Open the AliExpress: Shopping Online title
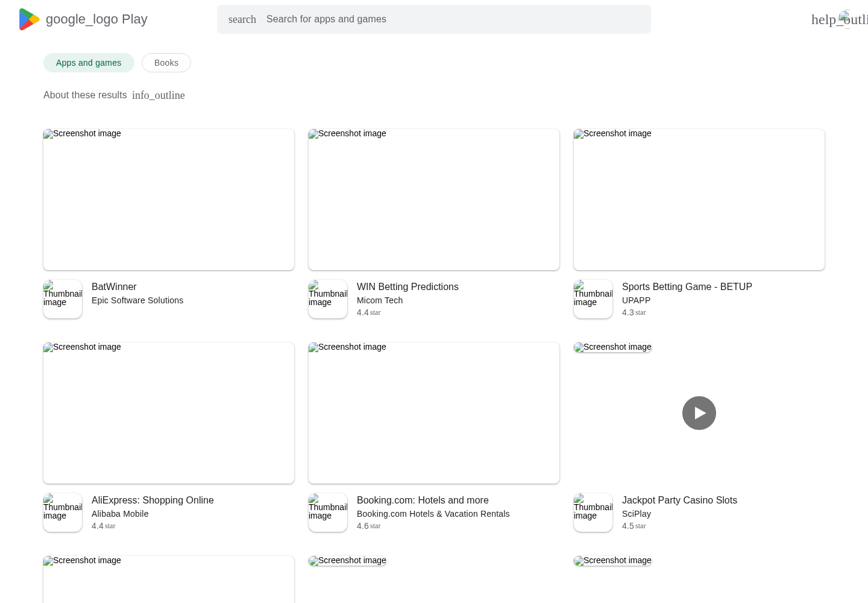The height and width of the screenshot is (603, 868). pos(153,500)
